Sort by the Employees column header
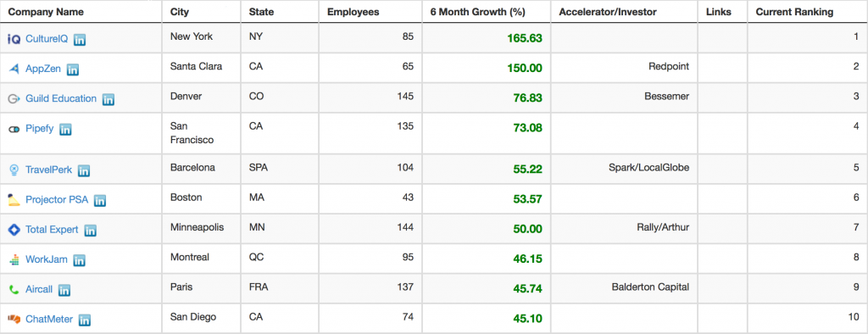The image size is (868, 334). 353,12
